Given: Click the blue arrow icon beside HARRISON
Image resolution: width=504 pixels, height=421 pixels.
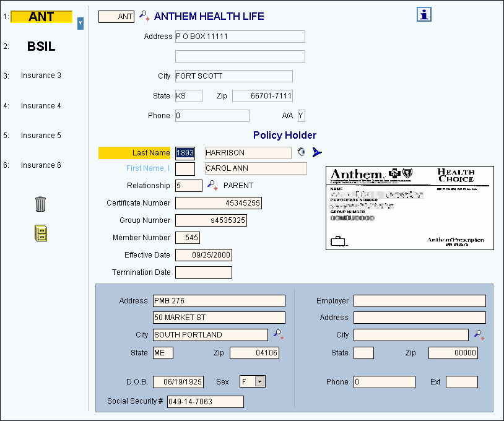Looking at the screenshot, I should [x=317, y=152].
